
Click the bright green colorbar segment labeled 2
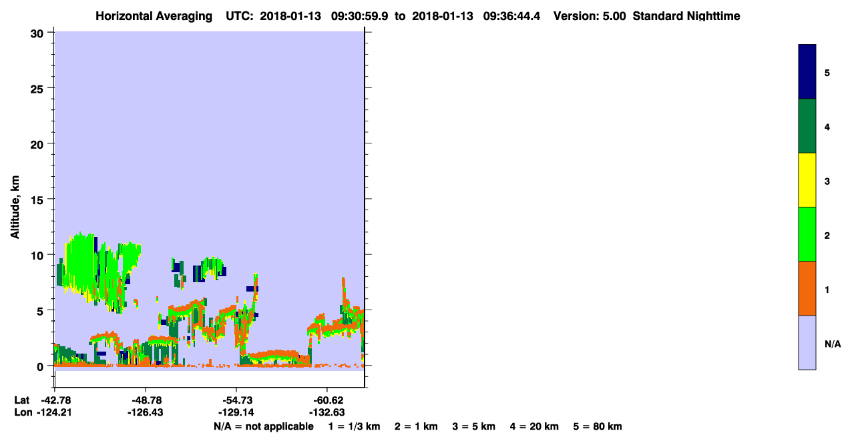[807, 234]
